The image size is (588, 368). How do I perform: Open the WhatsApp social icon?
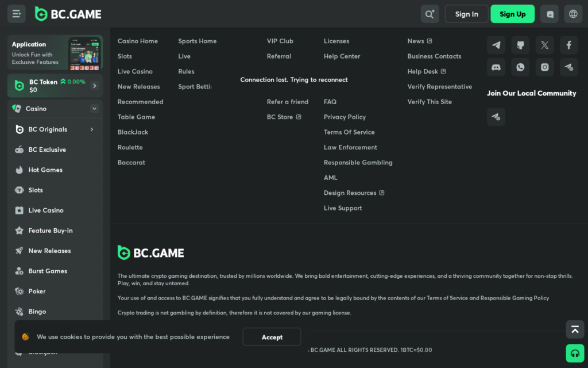click(520, 67)
